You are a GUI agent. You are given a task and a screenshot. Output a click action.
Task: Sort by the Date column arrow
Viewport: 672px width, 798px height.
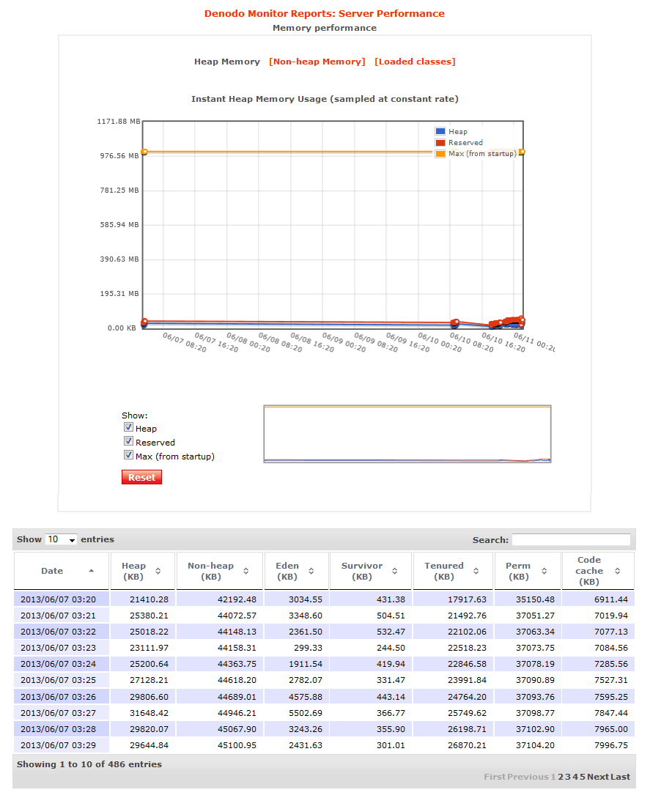[91, 571]
